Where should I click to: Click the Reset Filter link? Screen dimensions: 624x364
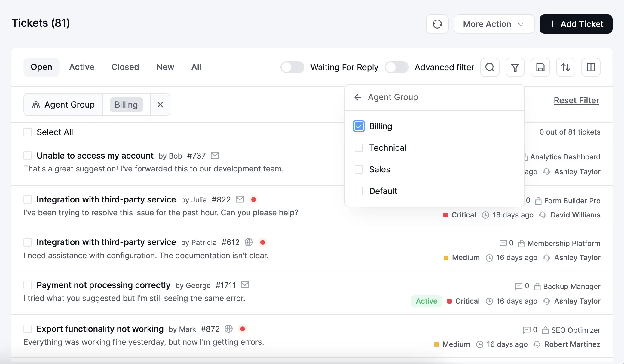click(576, 100)
